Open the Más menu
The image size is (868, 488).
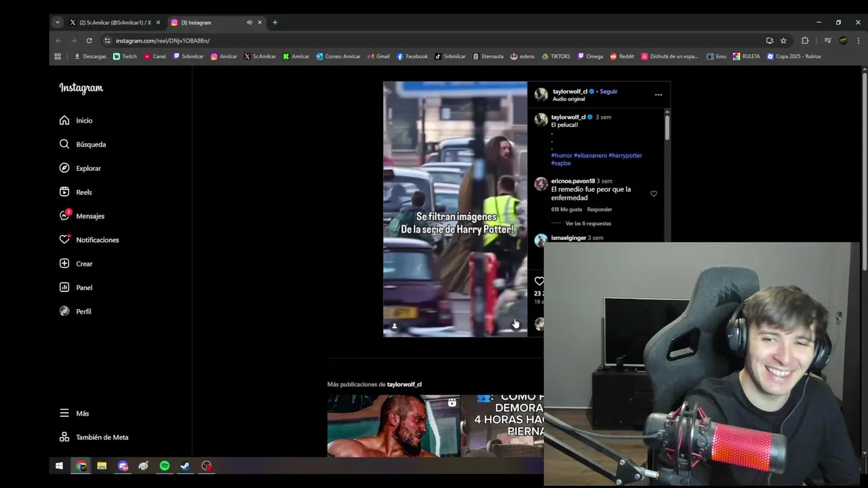pyautogui.click(x=74, y=413)
